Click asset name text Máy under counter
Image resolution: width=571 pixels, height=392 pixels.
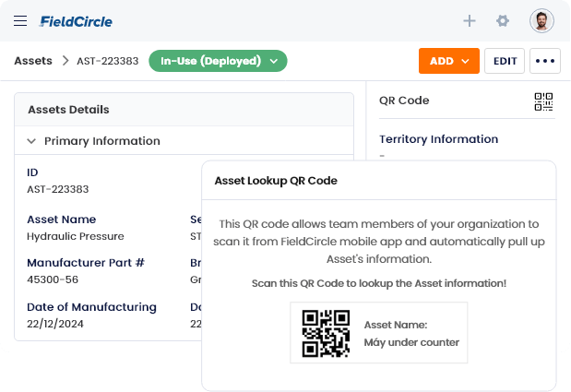point(411,342)
